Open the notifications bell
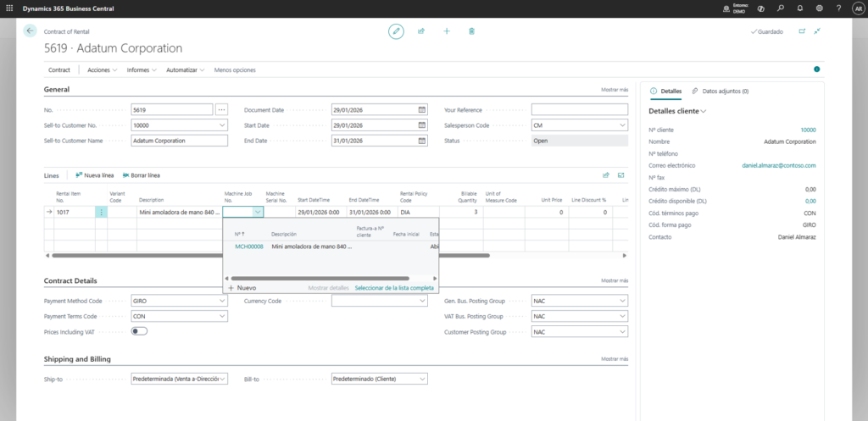The image size is (868, 421). tap(799, 8)
